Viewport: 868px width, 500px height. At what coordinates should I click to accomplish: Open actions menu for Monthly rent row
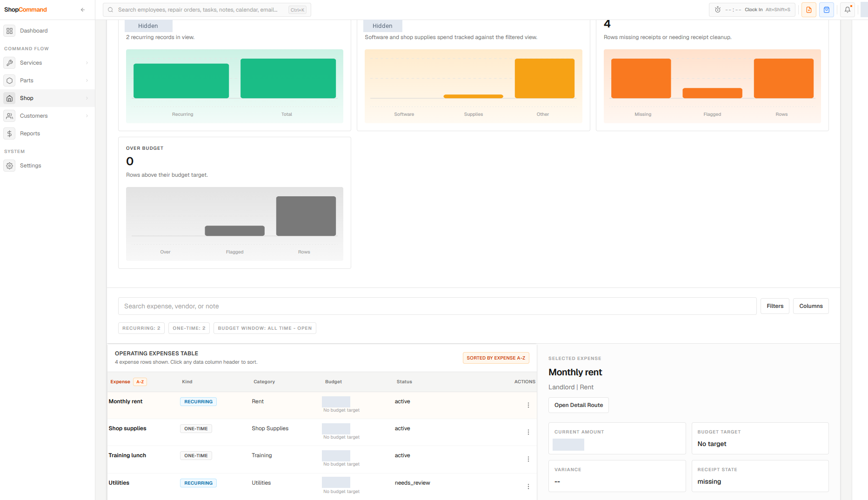tap(528, 405)
